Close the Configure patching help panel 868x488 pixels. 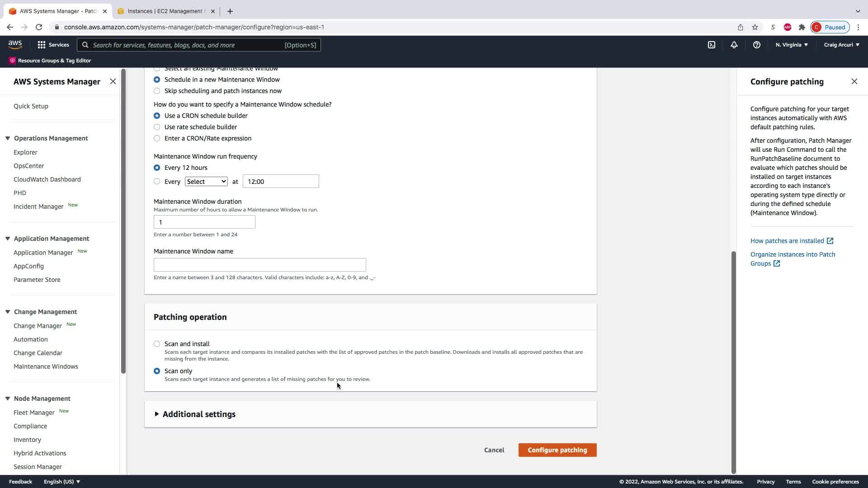854,81
